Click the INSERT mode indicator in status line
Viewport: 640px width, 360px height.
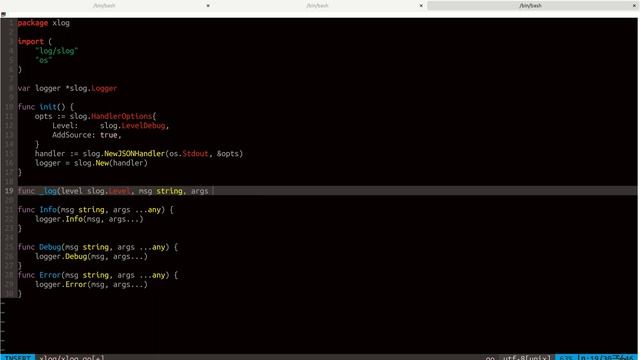tap(18, 358)
